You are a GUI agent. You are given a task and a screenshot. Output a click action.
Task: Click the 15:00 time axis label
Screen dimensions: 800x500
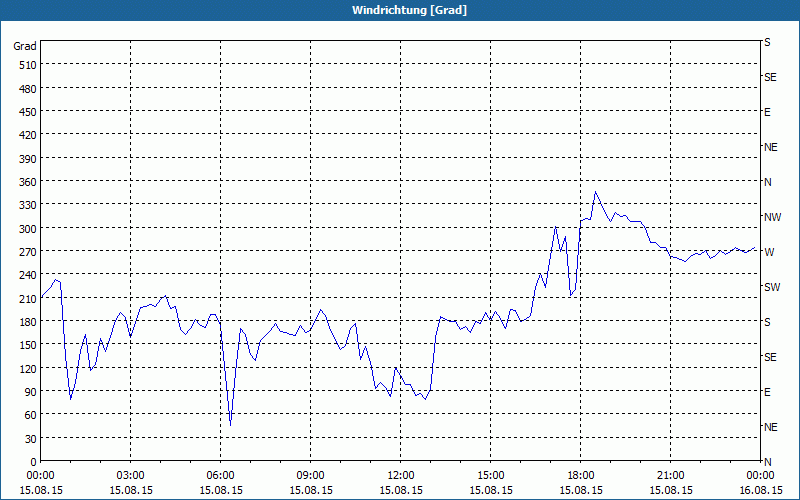coord(491,475)
